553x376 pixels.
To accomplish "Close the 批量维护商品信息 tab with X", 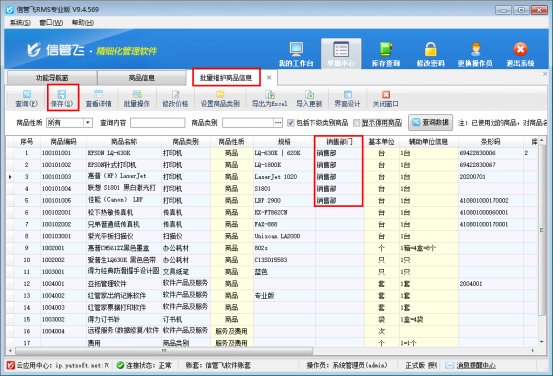I will coord(269,78).
